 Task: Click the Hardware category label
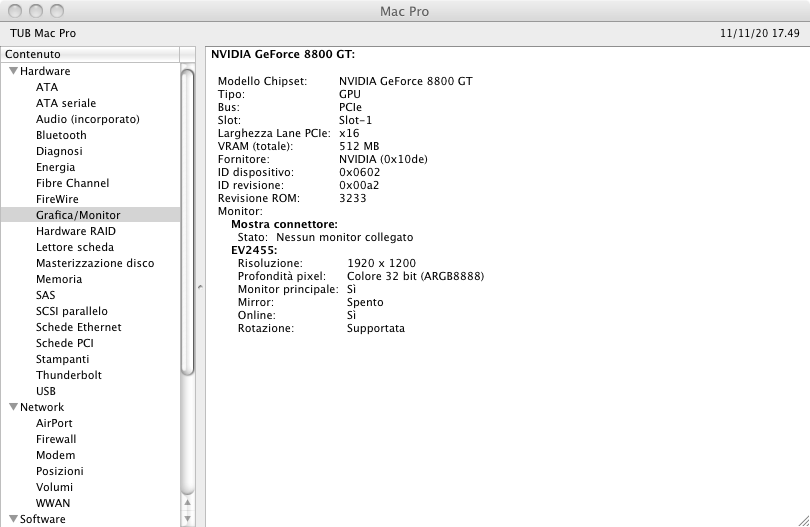click(45, 71)
